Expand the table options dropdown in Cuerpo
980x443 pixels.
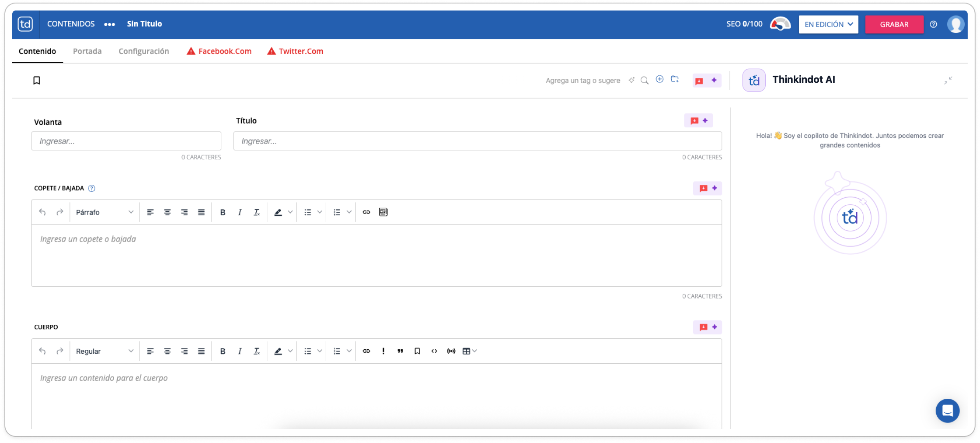[475, 351]
